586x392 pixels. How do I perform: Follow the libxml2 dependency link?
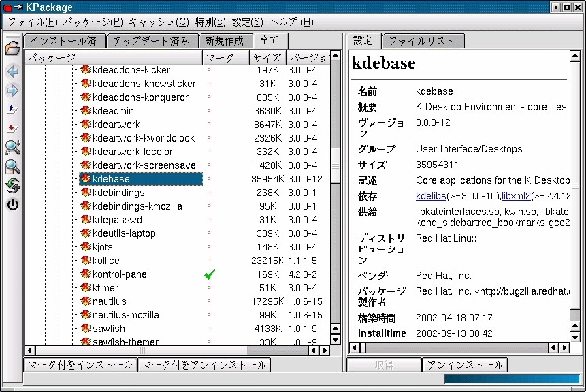[516, 196]
